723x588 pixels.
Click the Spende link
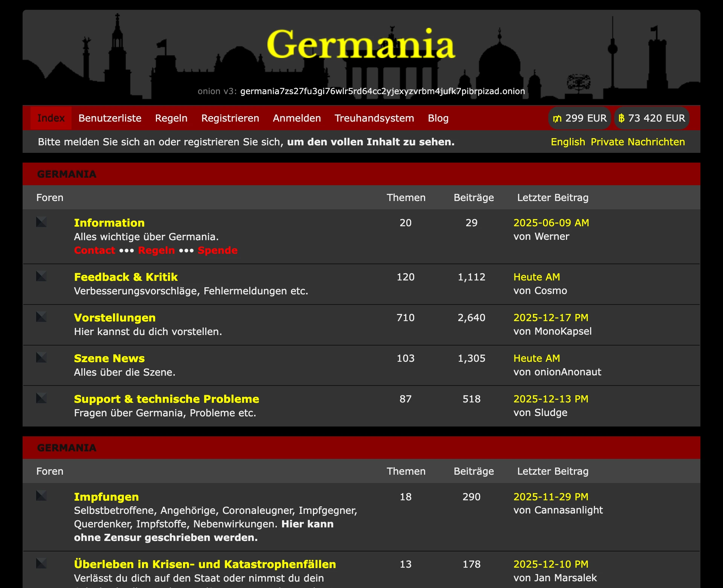point(217,250)
